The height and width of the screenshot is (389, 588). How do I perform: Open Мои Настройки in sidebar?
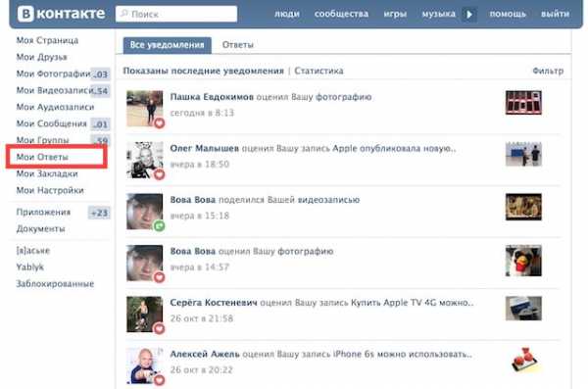[x=50, y=190]
